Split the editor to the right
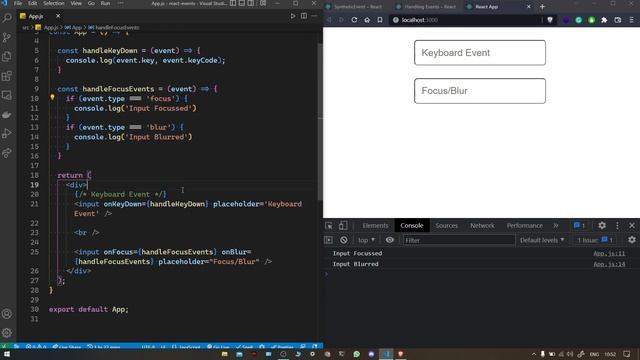This screenshot has width=640, height=360. pos(304,16)
